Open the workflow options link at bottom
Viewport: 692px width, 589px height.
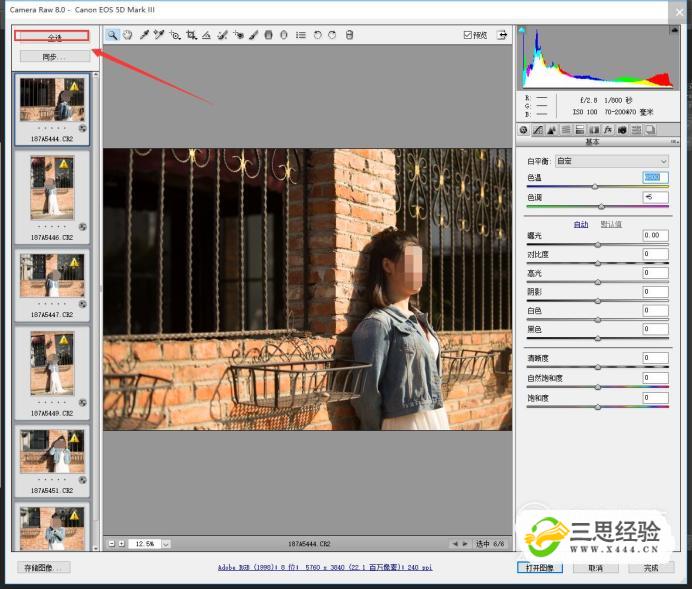(325, 568)
